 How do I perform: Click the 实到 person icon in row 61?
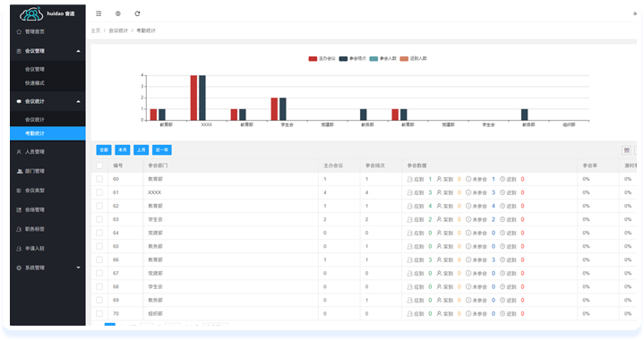click(439, 192)
